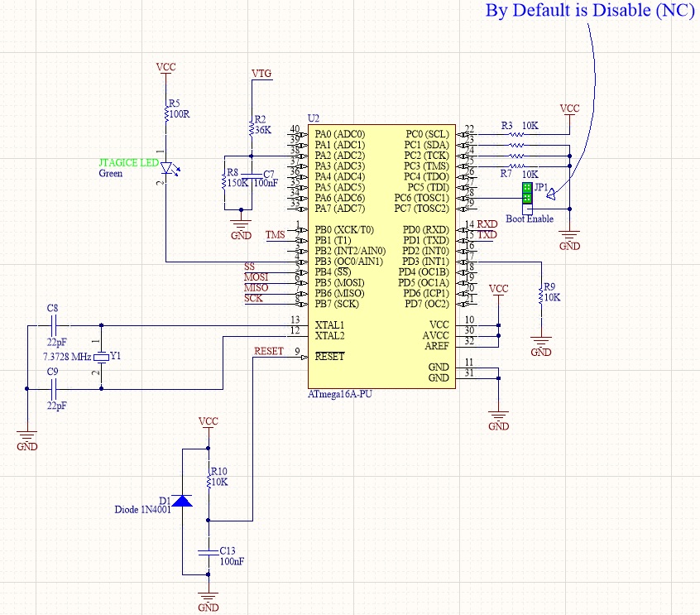Click the JP1 jumper header symbol
The width and height of the screenshot is (700, 615).
click(x=527, y=198)
